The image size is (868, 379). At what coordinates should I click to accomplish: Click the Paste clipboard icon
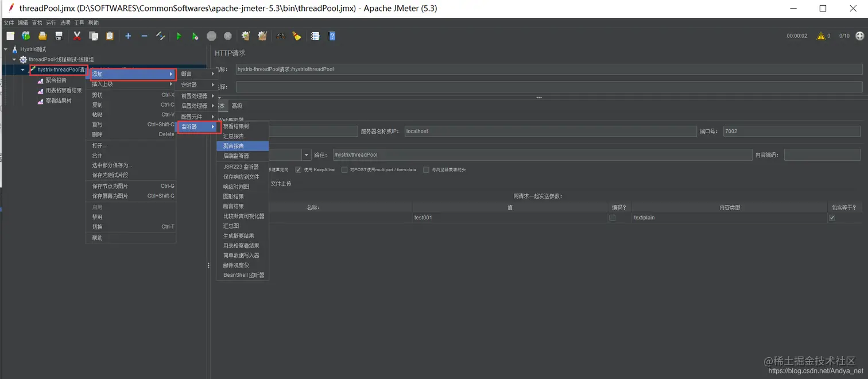(x=110, y=36)
